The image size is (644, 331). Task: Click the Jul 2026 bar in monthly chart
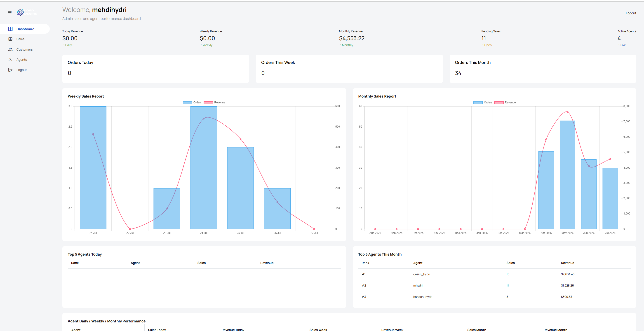point(610,198)
